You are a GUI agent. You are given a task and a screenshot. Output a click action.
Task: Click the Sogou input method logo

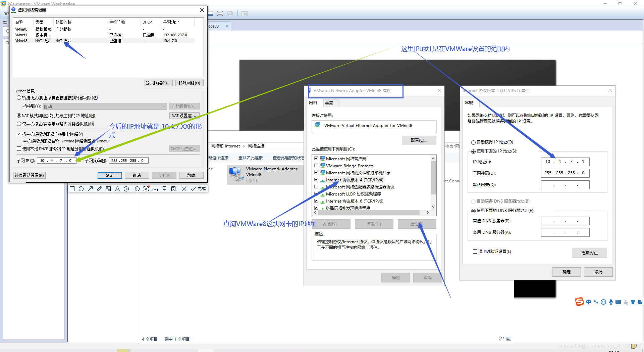coord(580,302)
